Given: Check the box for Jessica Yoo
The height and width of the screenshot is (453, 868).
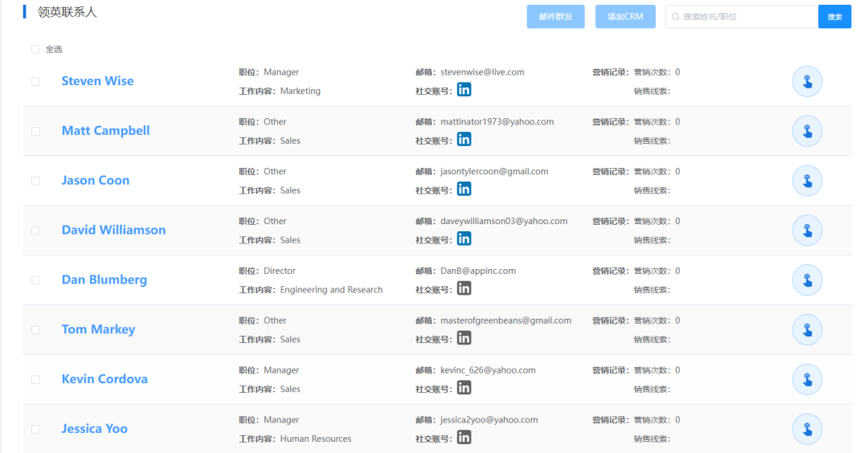Looking at the screenshot, I should click(35, 429).
